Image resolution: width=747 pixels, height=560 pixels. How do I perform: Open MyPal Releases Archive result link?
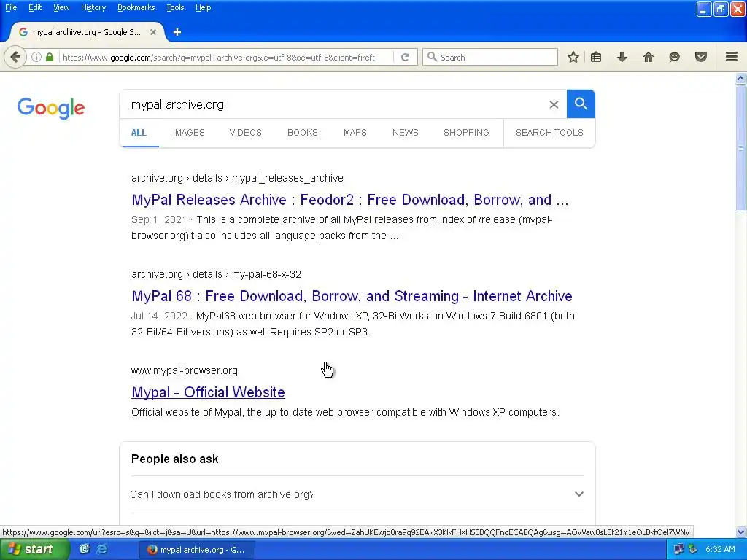coord(350,200)
